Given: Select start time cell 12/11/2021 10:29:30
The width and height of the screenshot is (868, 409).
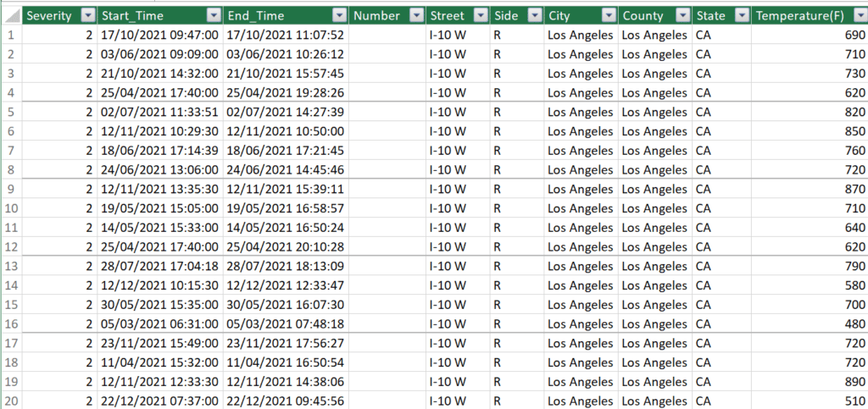Looking at the screenshot, I should [x=160, y=131].
